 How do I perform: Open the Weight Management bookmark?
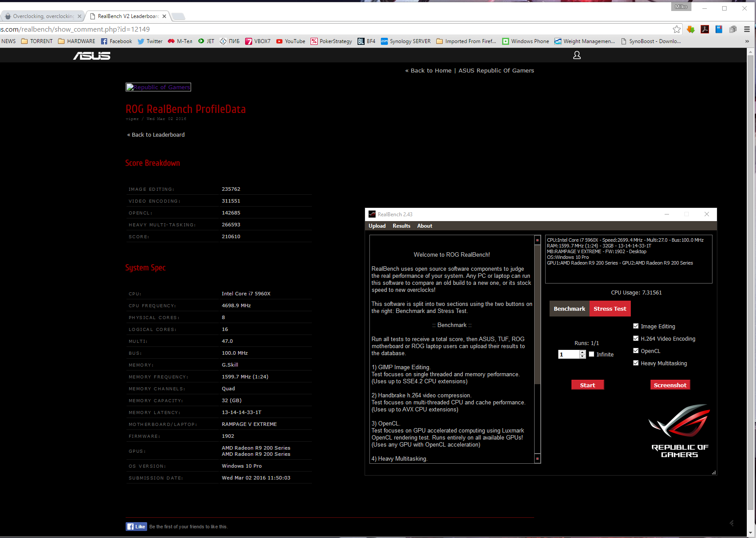tap(585, 41)
